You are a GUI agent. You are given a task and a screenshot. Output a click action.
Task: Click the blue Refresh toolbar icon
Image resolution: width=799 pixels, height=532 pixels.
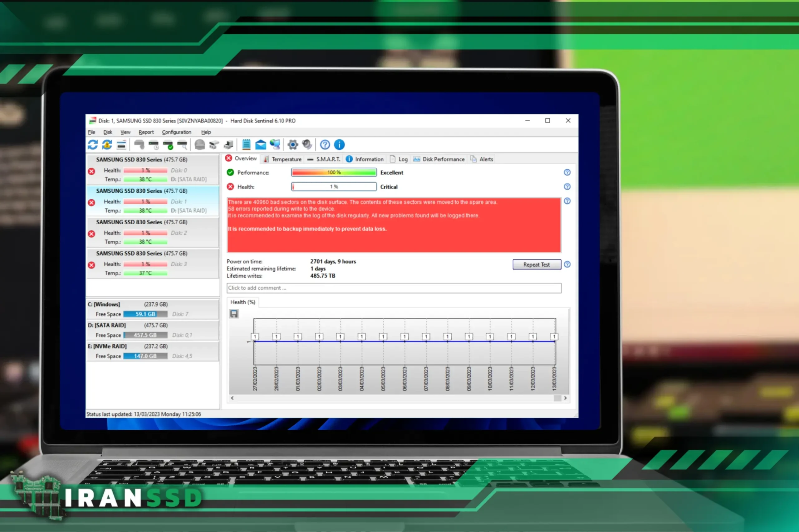point(93,145)
